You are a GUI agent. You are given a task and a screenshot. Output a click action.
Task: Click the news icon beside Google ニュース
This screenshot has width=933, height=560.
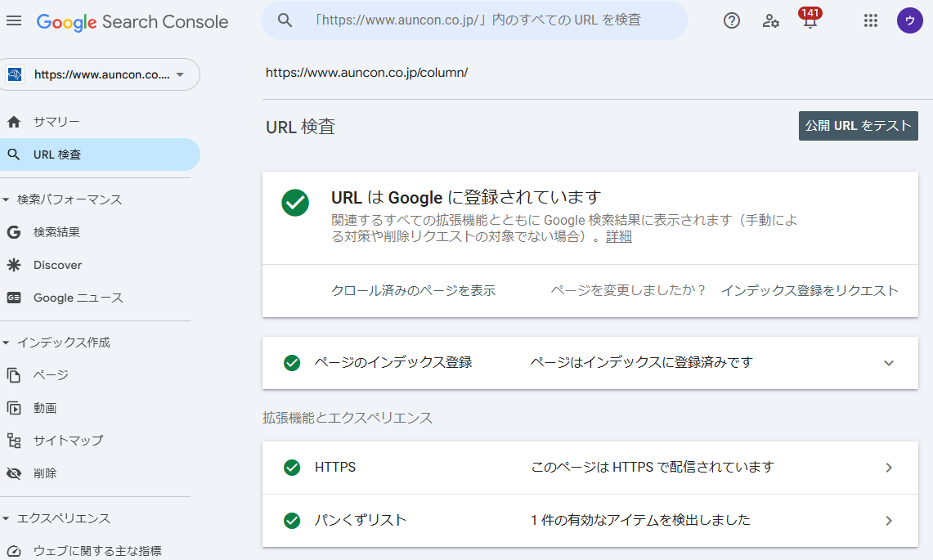click(14, 298)
